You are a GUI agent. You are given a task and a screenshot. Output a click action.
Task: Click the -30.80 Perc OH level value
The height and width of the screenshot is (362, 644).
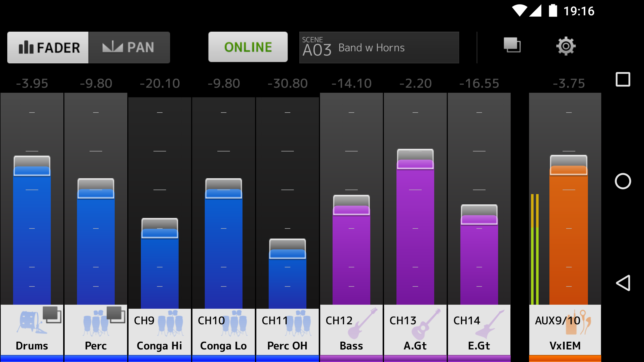point(288,83)
